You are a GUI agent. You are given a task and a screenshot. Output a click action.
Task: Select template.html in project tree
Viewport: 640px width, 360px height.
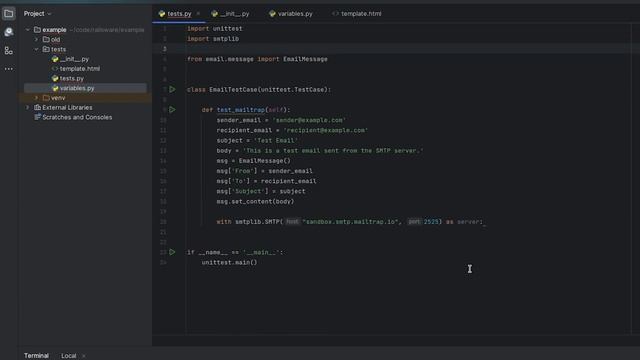point(80,69)
